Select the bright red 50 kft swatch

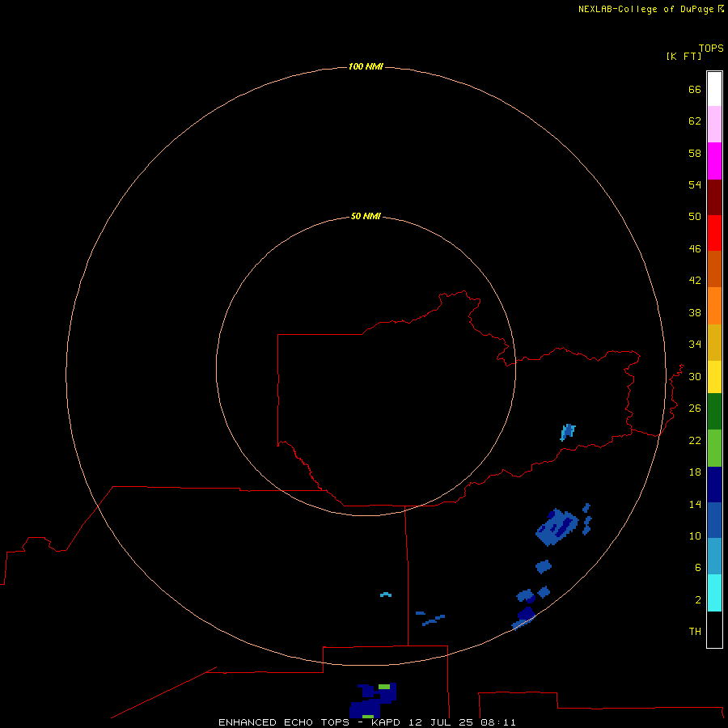[714, 233]
